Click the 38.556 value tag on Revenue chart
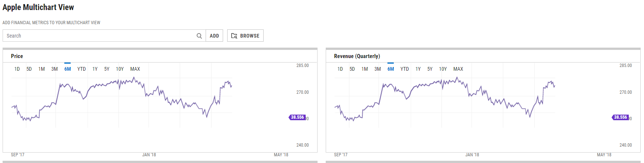Screen dimensions: 644x163 coord(620,117)
